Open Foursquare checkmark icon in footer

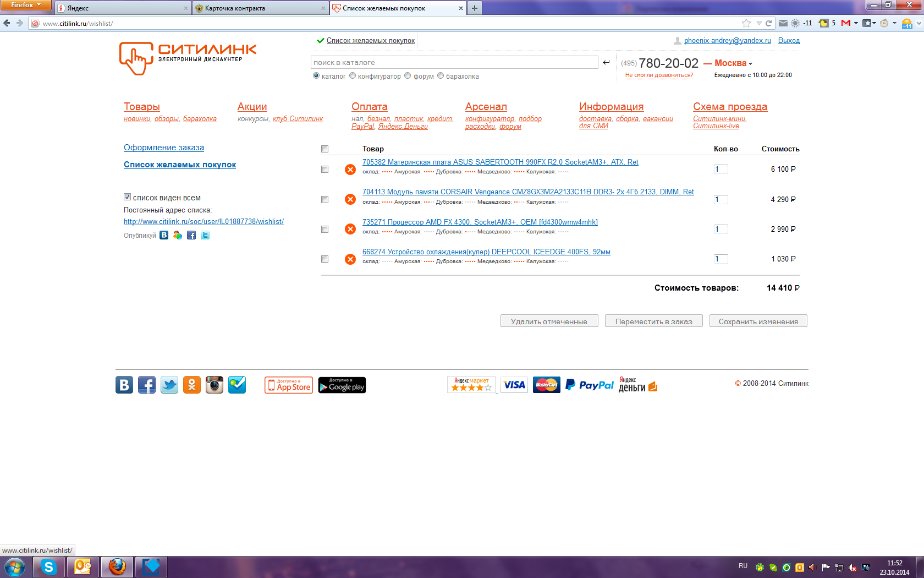point(237,385)
